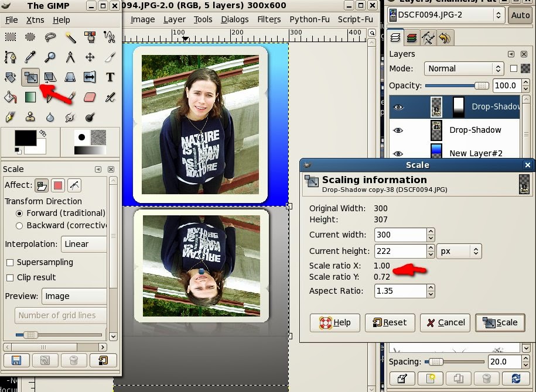Adjust the brush Spacing slider
Viewport: 536px width, 392px height.
point(455,362)
